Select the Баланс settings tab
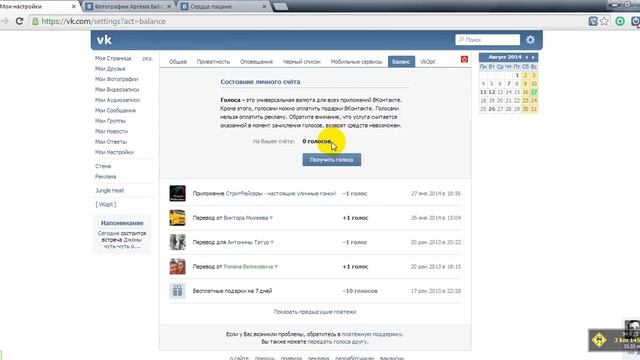The width and height of the screenshot is (640, 360). coord(401,62)
